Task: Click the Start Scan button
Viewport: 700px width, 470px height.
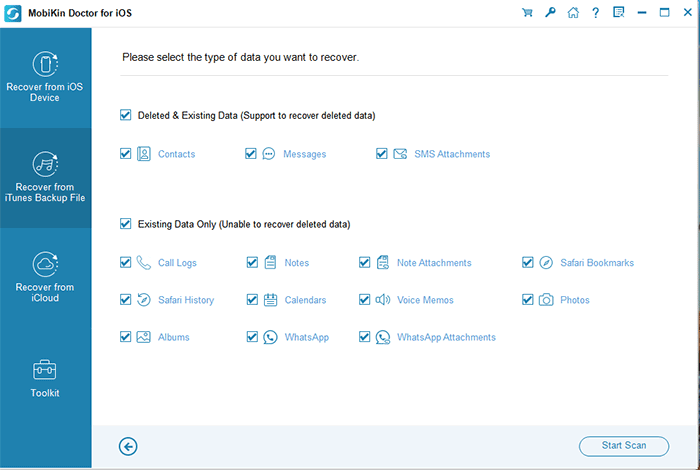Action: 624,446
